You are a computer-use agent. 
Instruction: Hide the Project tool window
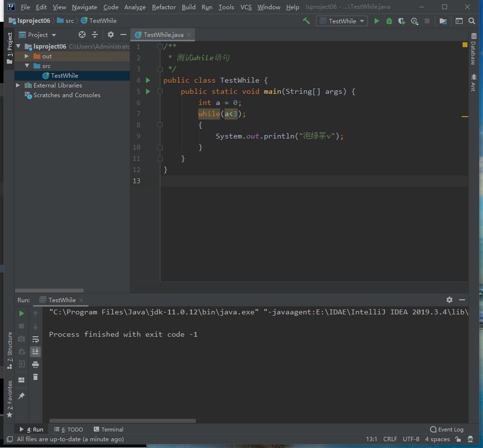[123, 34]
